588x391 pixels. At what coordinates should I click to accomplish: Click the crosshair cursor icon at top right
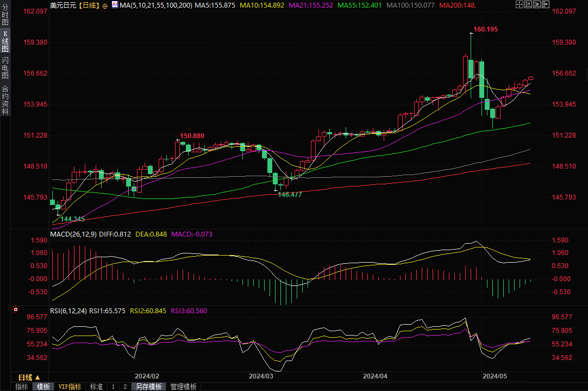click(518, 4)
